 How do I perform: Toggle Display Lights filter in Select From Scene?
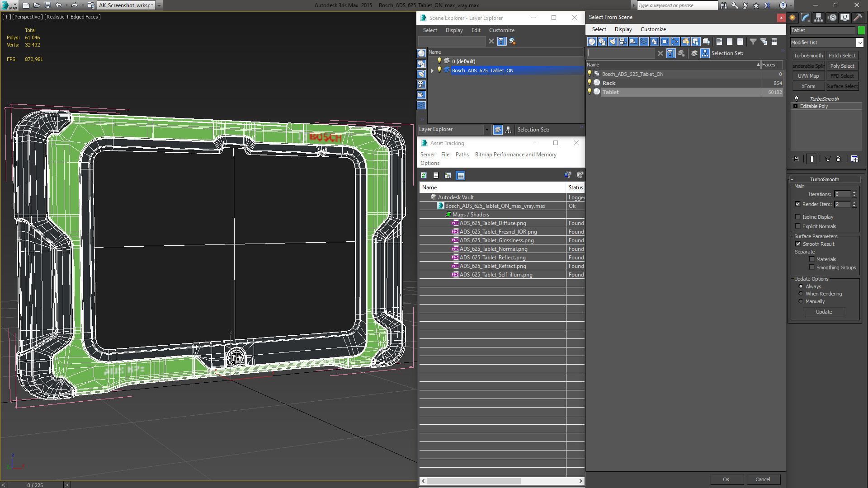coord(613,42)
